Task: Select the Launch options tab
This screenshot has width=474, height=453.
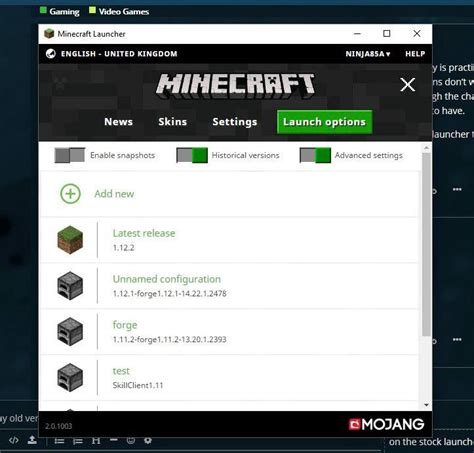Action: (324, 122)
